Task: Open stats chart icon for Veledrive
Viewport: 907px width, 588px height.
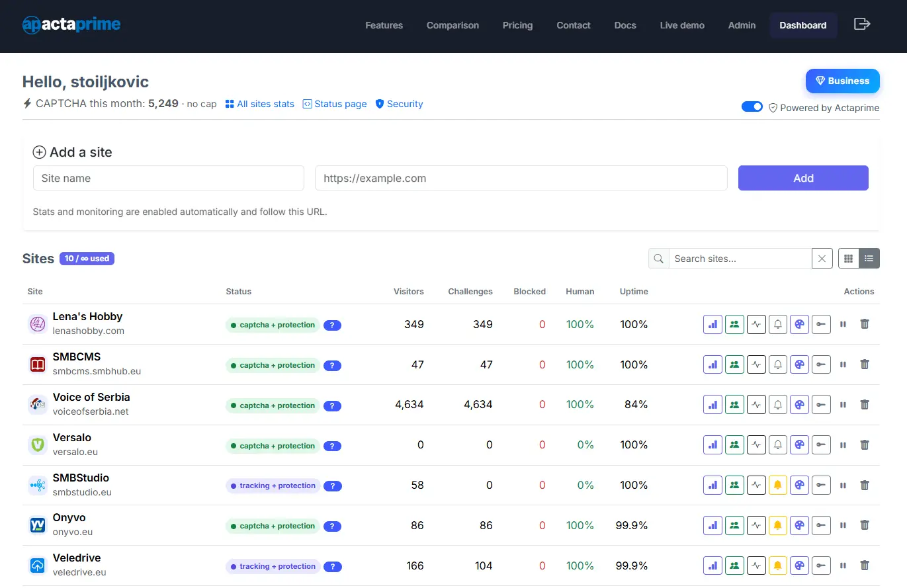Action: 712,566
